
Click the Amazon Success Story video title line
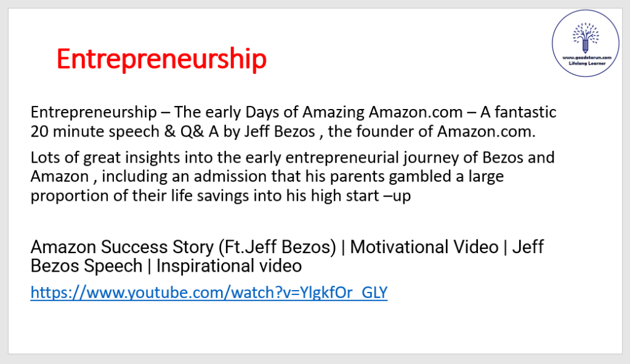tap(287, 256)
